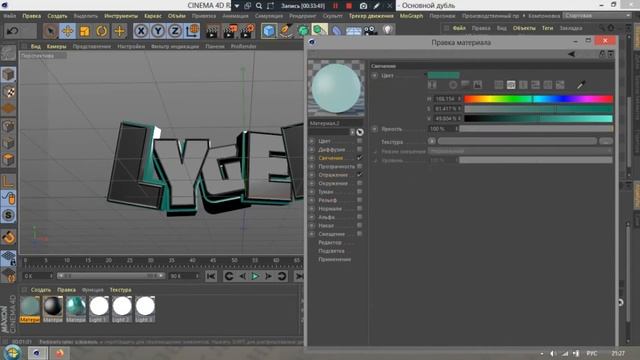Click the texture browse button

606,141
